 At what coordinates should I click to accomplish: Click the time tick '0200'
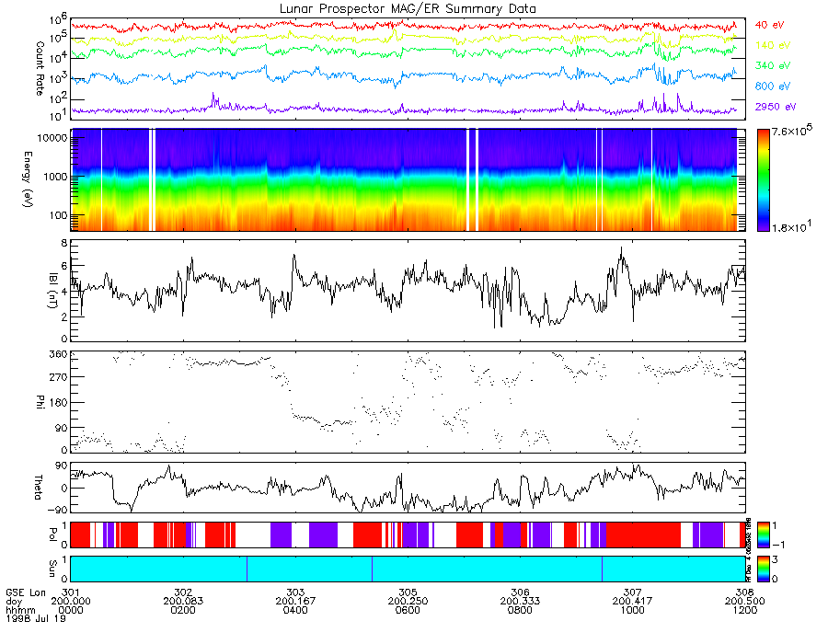[183, 610]
